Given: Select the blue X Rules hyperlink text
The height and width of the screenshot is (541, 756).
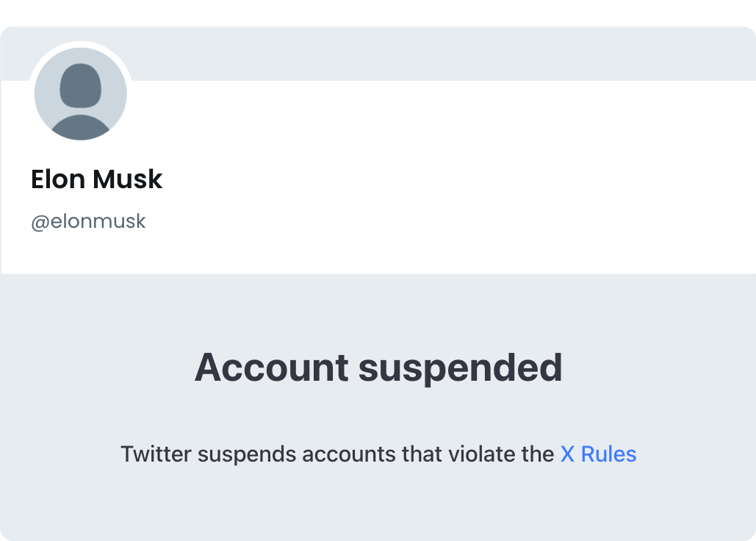Looking at the screenshot, I should 597,454.
